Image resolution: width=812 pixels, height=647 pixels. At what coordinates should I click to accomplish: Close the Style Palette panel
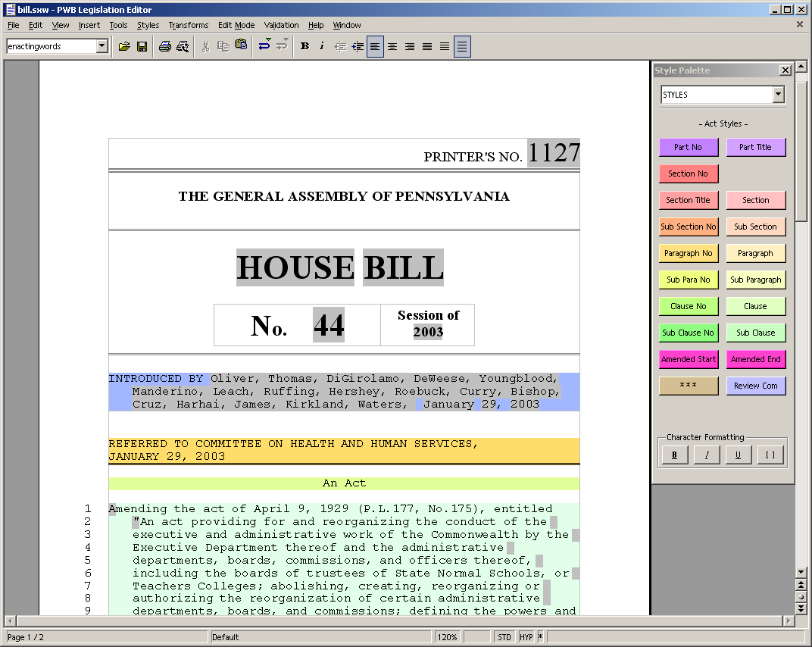785,70
